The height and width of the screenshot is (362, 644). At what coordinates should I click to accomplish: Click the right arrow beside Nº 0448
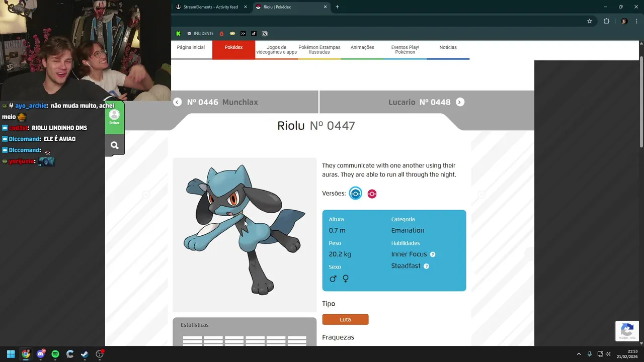pos(460,102)
